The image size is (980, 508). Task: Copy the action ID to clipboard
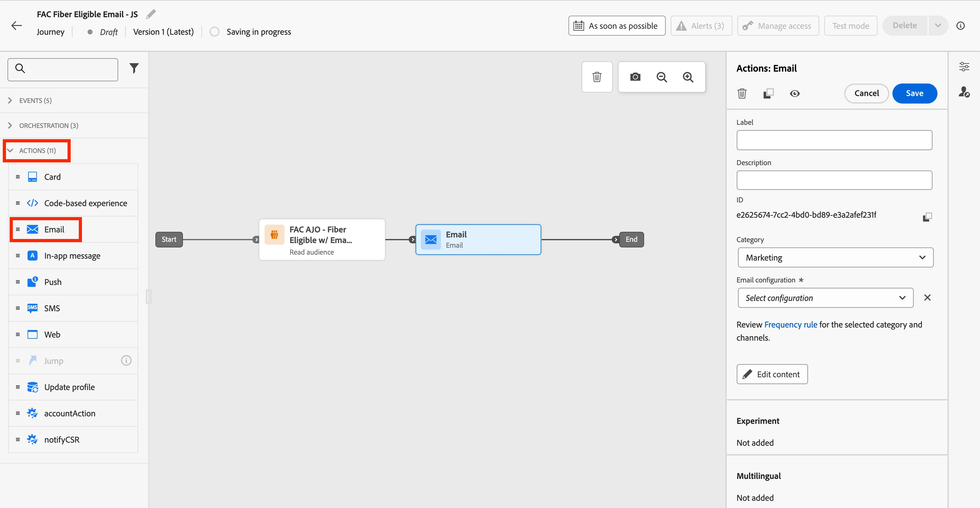(x=927, y=217)
